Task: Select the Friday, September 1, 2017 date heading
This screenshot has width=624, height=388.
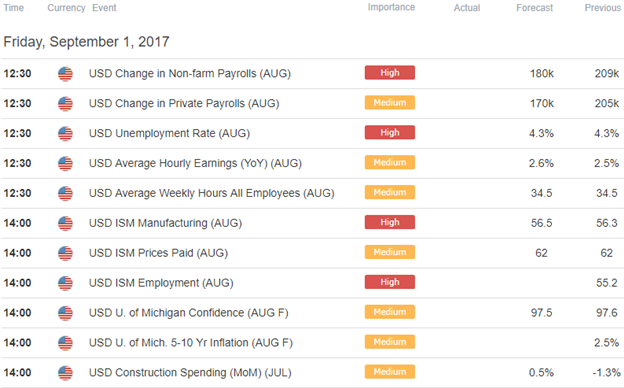Action: click(x=86, y=42)
